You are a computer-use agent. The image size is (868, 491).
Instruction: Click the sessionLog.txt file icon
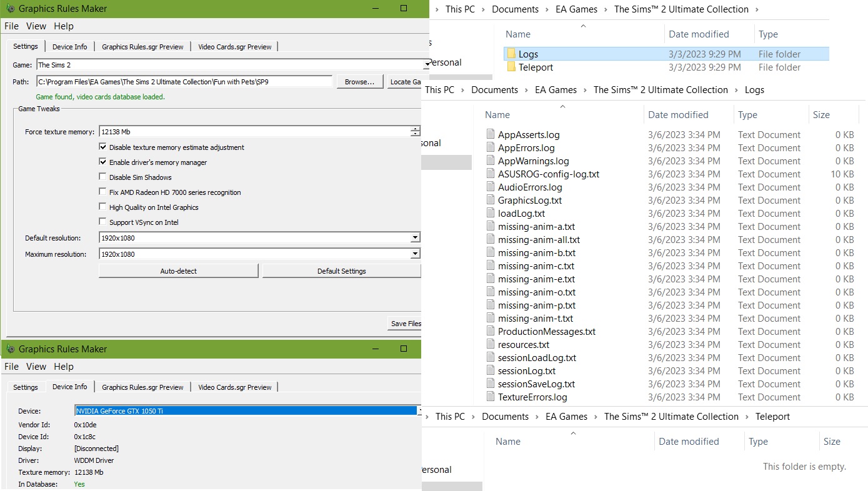click(x=491, y=371)
